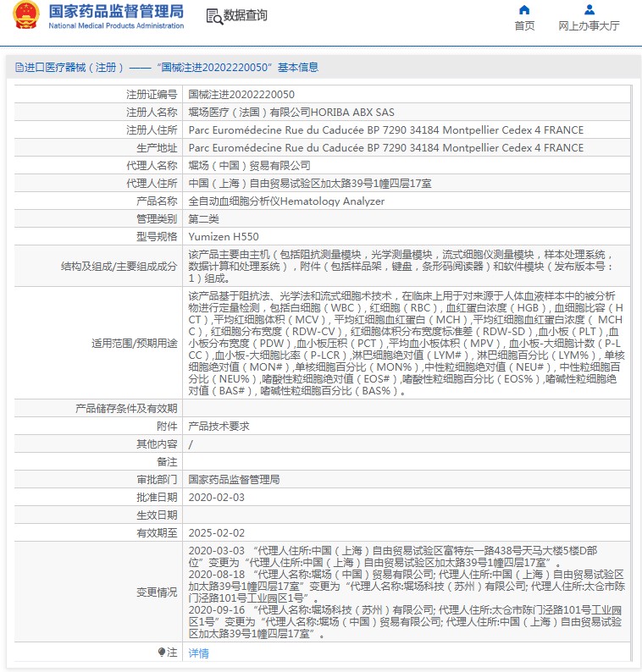Click the 适用范围/预期用途 description paragraph
Viewport: 642px width, 672px height.
click(x=407, y=343)
